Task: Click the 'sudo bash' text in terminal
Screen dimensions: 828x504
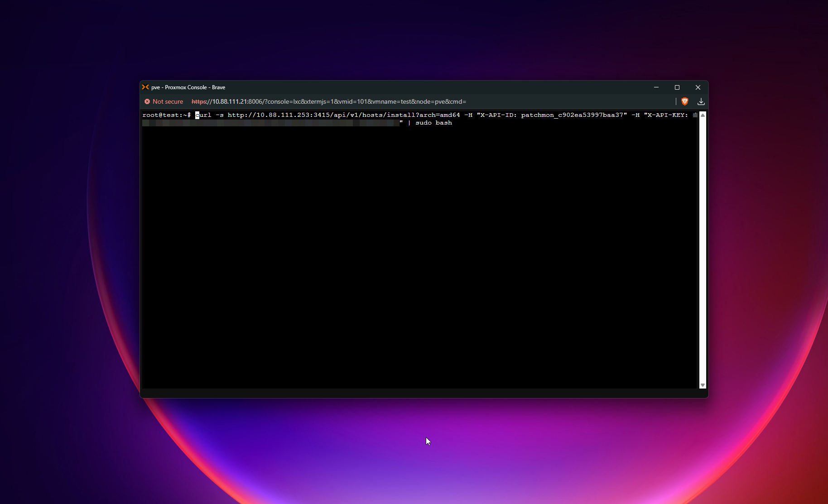Action: tap(433, 123)
